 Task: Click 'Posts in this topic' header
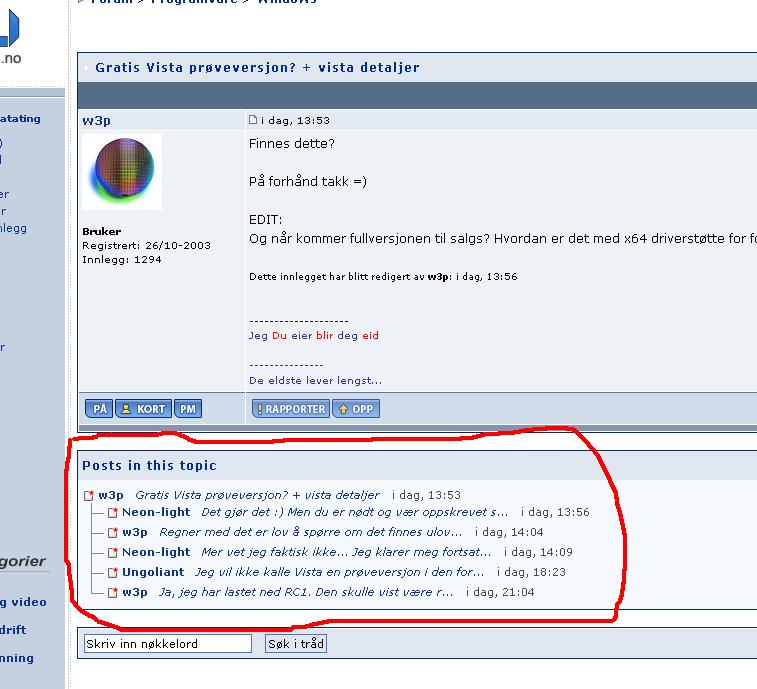pos(149,465)
